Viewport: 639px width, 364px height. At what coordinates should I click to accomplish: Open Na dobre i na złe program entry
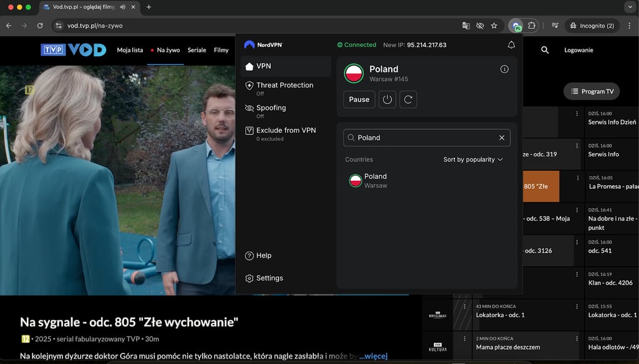click(x=612, y=219)
